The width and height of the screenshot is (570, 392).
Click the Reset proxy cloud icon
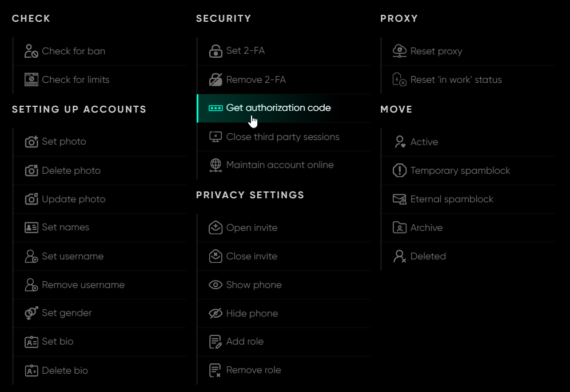[400, 51]
